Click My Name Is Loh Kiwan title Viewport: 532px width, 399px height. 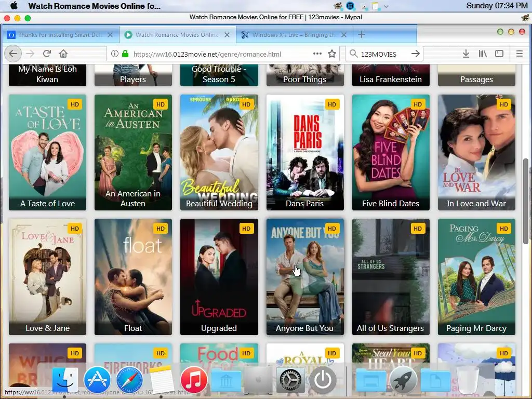47,74
